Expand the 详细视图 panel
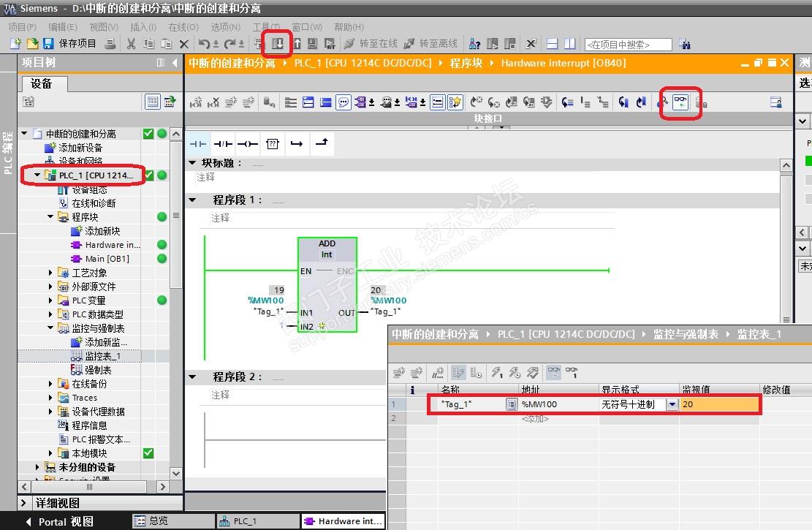Screen dimensions: 812x530 click(x=23, y=502)
